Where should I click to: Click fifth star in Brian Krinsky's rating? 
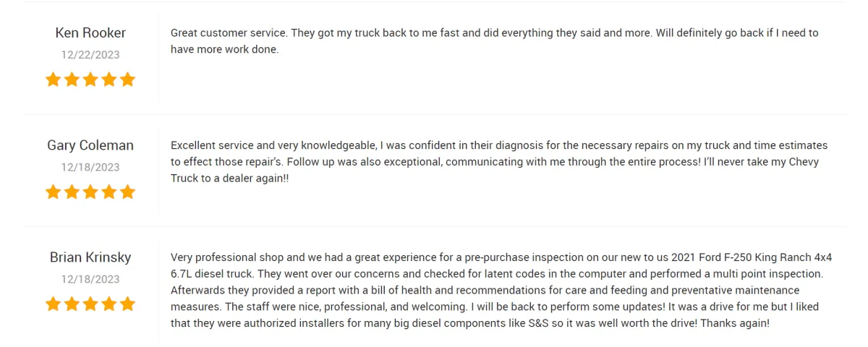click(x=128, y=304)
